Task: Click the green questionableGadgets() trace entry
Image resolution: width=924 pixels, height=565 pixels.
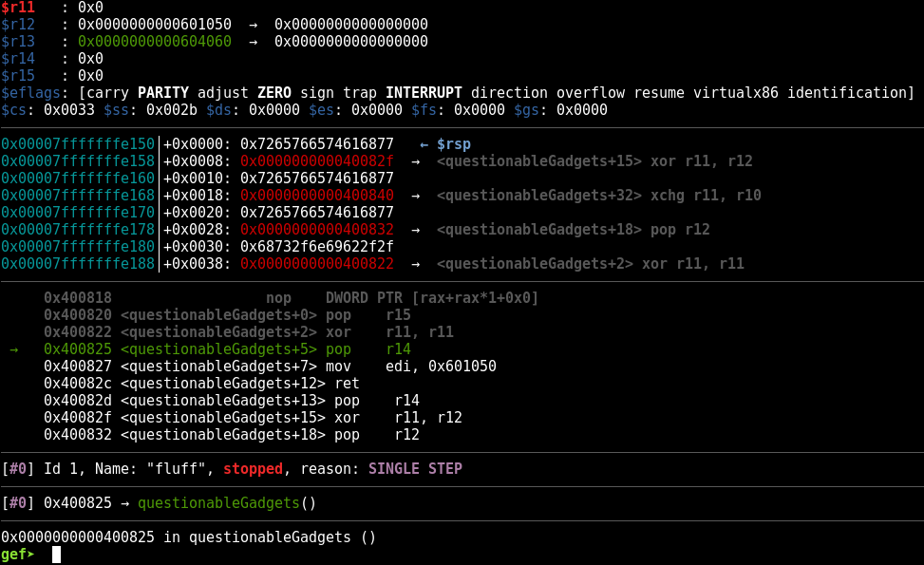Action: (227, 502)
